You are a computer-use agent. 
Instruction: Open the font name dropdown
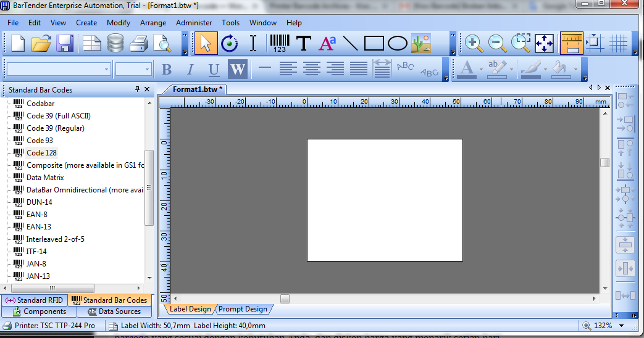tap(59, 69)
